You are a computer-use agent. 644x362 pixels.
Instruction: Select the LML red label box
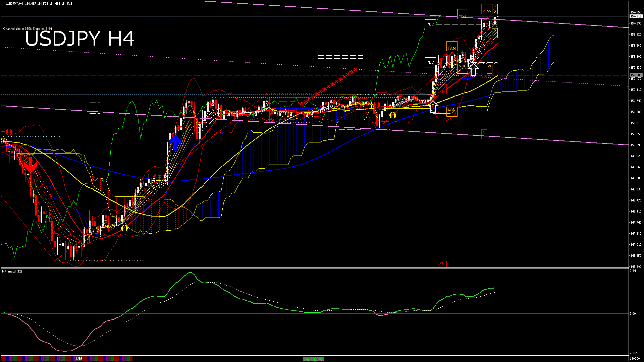441,263
